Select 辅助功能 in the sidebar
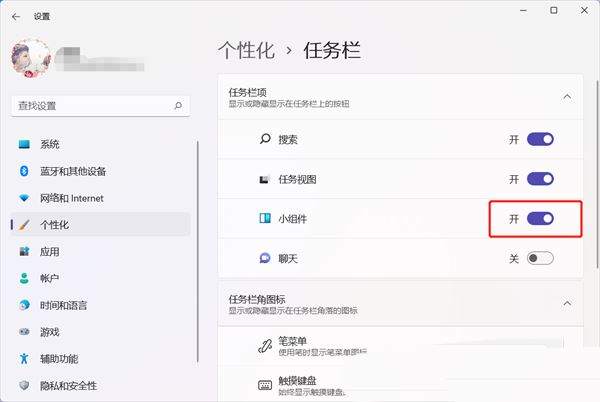 click(x=59, y=359)
